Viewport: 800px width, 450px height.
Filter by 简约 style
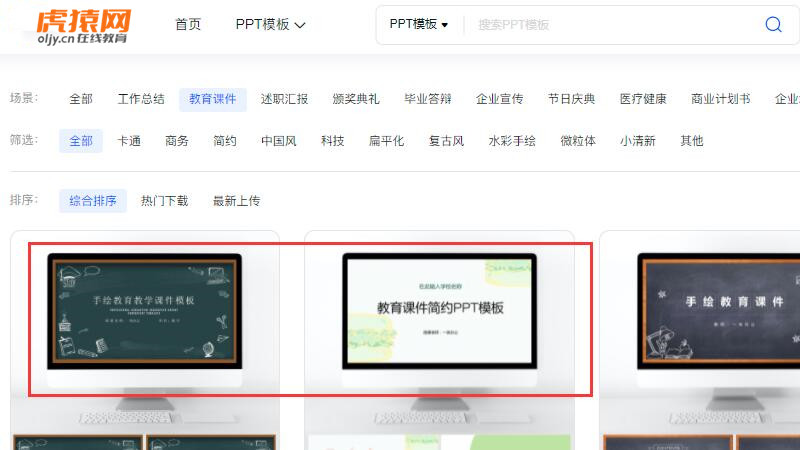pyautogui.click(x=225, y=141)
